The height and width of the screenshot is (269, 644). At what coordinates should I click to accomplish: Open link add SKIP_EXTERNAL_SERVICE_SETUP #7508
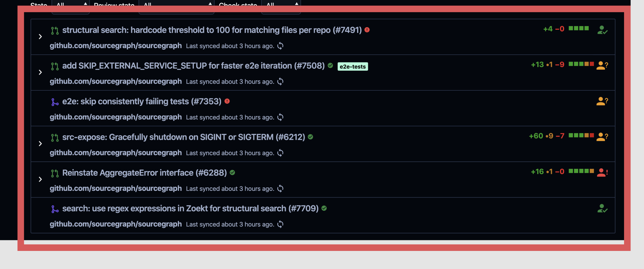193,66
